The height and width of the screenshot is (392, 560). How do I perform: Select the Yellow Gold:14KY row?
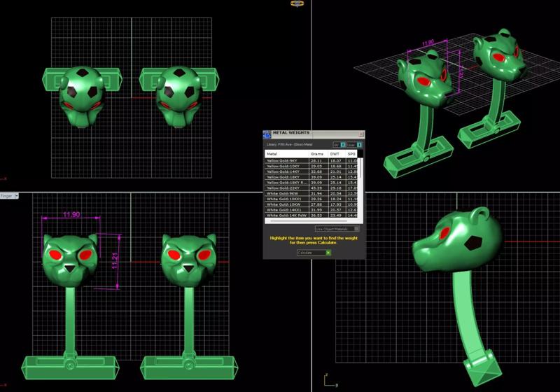[x=311, y=171]
